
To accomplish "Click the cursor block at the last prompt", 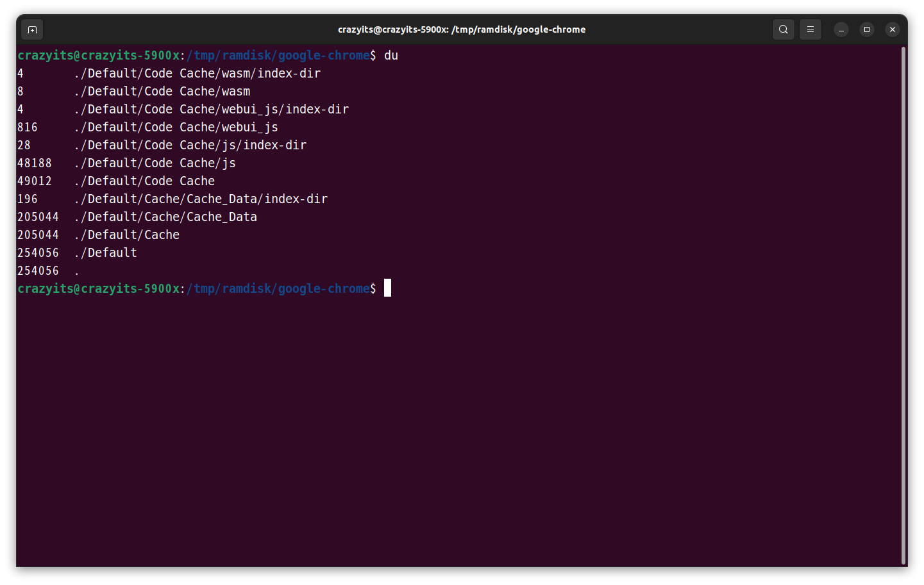I will click(x=387, y=288).
